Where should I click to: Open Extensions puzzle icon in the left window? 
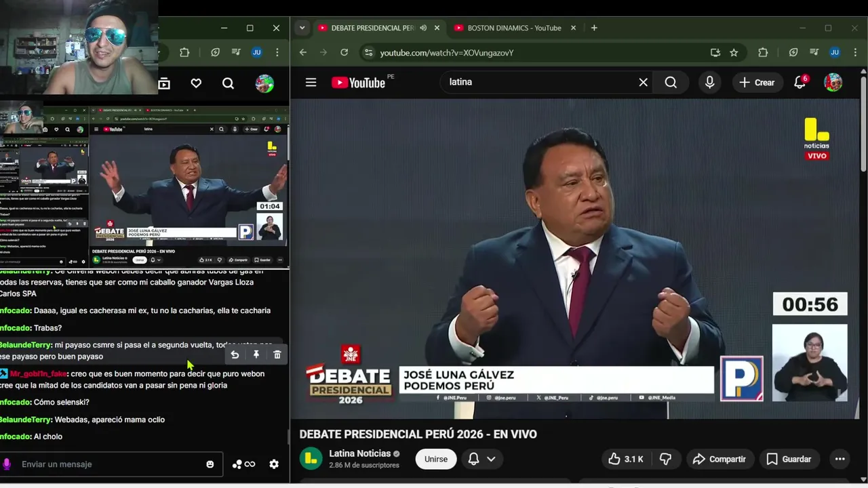pyautogui.click(x=184, y=52)
